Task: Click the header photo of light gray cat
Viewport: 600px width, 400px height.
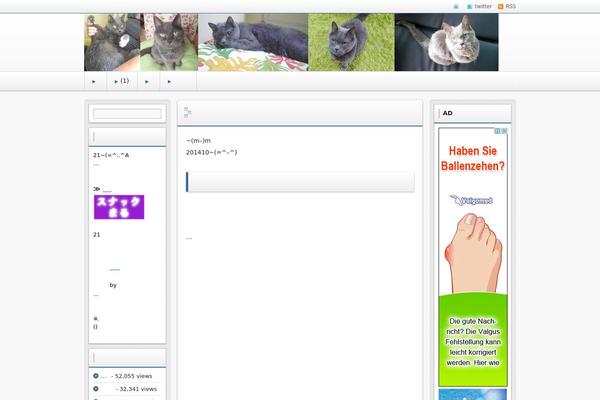Action: 447,42
